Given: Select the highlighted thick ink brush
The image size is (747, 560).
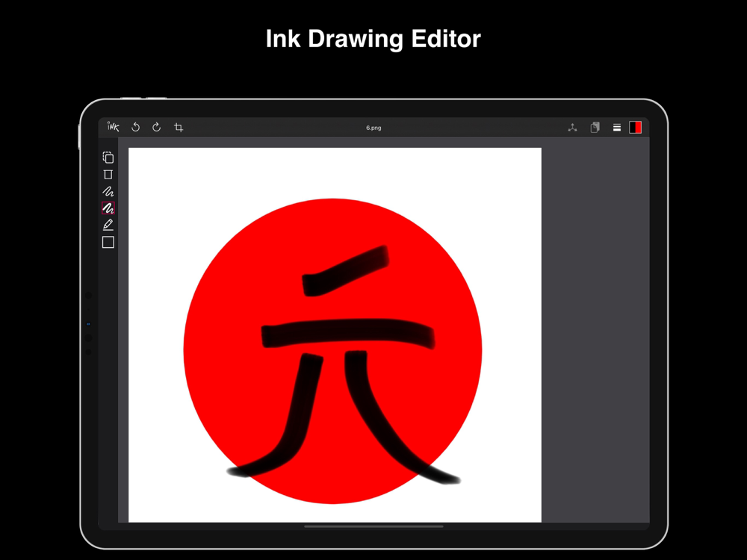Looking at the screenshot, I should point(108,208).
